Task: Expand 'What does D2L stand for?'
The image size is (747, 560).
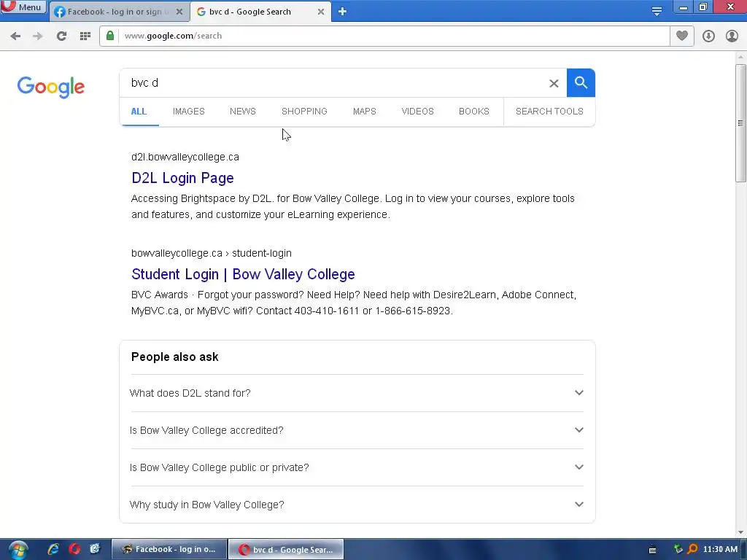Action: (356, 393)
